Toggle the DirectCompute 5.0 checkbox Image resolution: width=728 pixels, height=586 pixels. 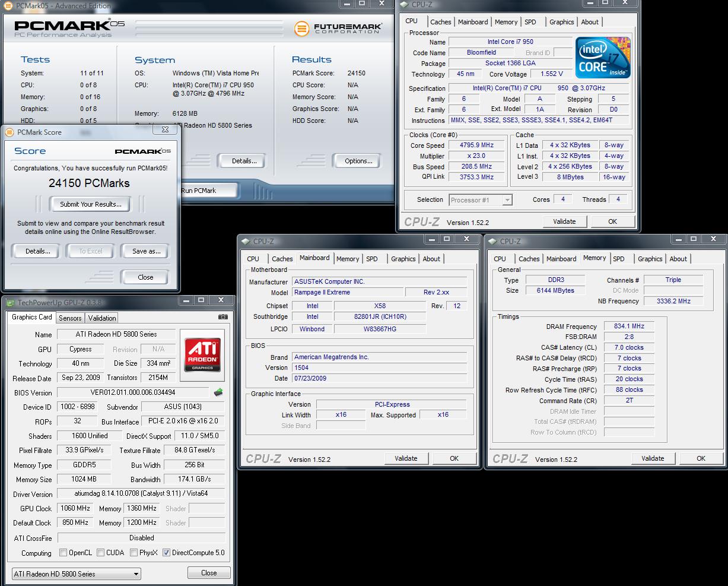point(166,553)
